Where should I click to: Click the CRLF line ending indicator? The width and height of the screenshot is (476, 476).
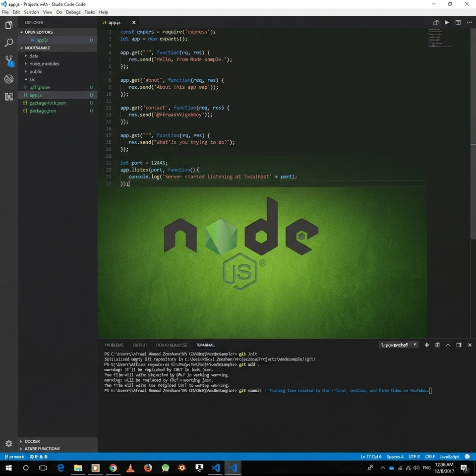[x=430, y=457]
